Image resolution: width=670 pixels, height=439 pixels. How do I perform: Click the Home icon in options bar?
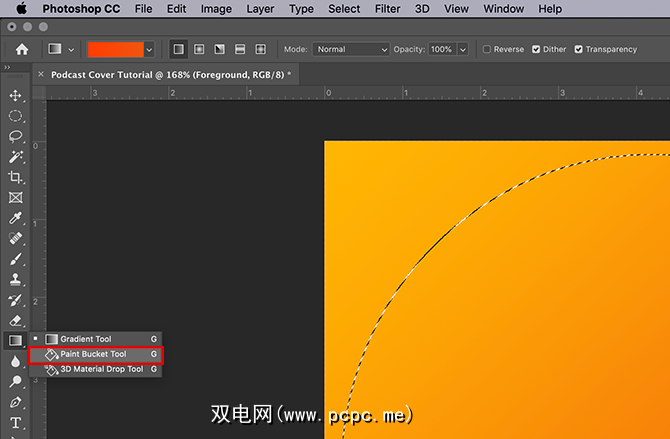coord(21,49)
